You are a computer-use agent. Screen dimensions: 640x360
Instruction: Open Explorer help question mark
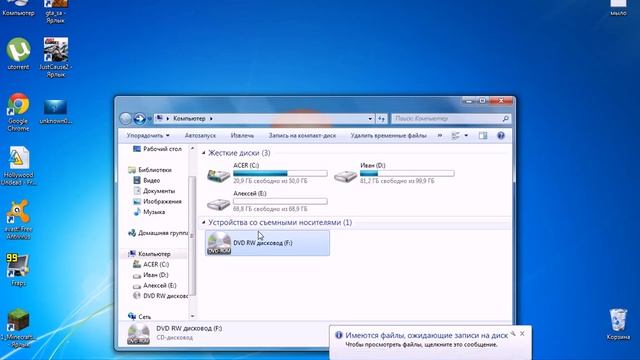501,136
